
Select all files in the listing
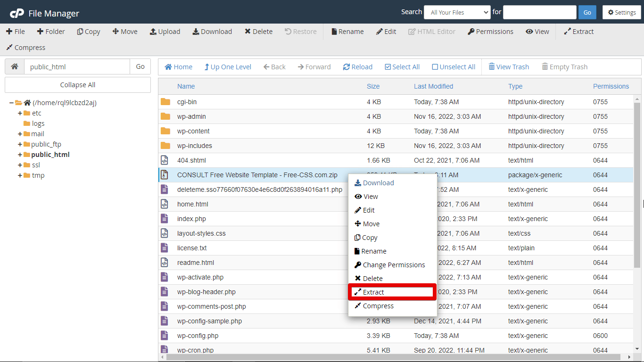[402, 66]
